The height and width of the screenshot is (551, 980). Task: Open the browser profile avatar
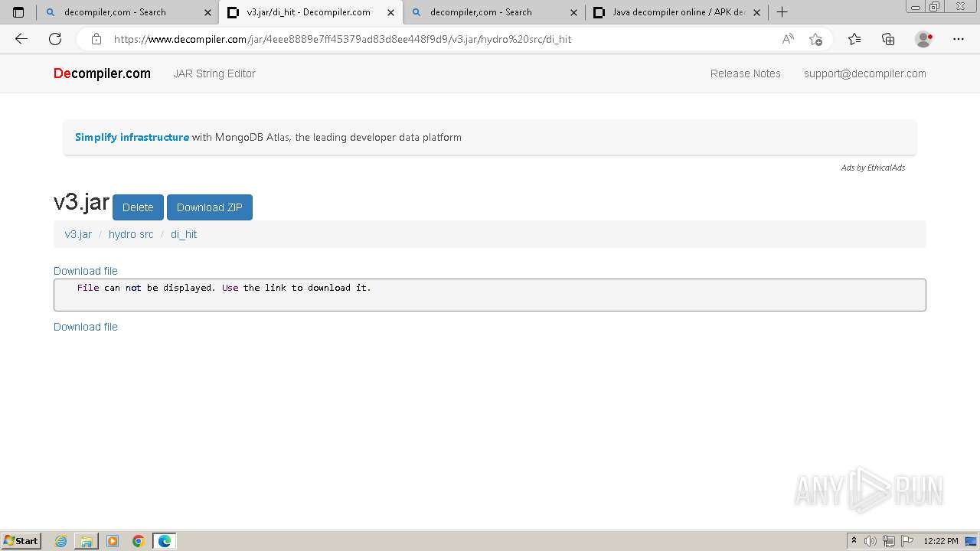point(923,39)
